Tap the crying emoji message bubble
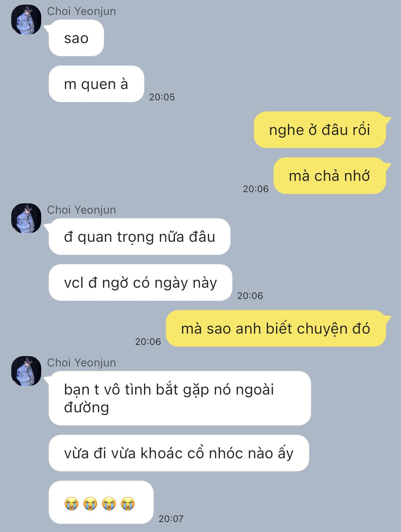Image resolution: width=401 pixels, height=532 pixels. coord(101,502)
